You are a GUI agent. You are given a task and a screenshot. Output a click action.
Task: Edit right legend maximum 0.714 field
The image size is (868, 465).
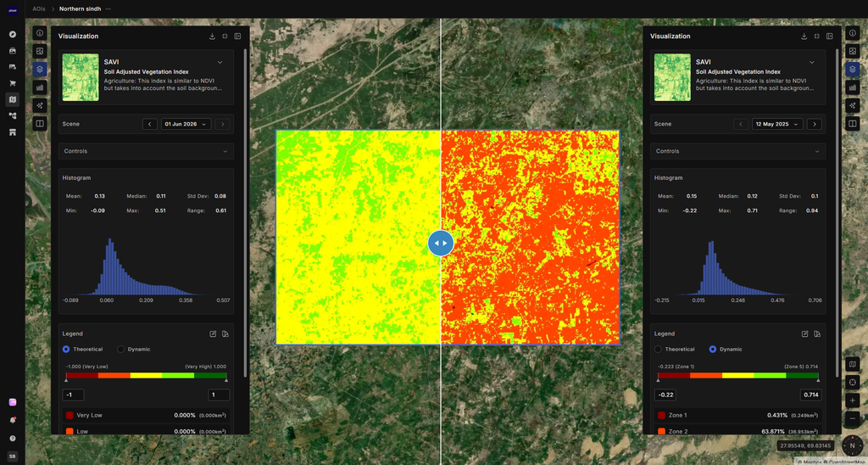click(x=810, y=395)
